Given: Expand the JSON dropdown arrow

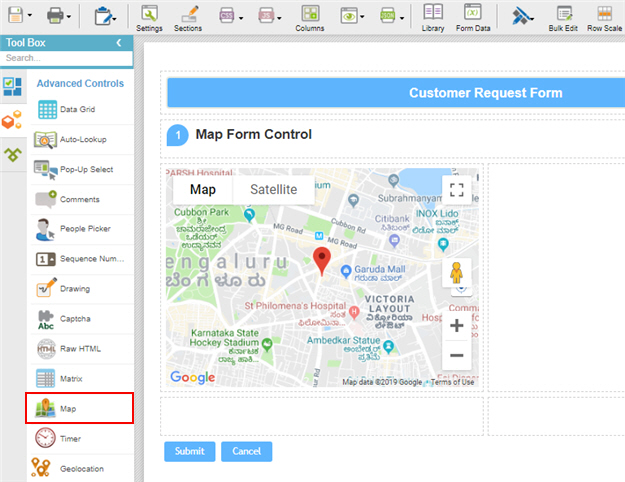Looking at the screenshot, I should pyautogui.click(x=402, y=18).
